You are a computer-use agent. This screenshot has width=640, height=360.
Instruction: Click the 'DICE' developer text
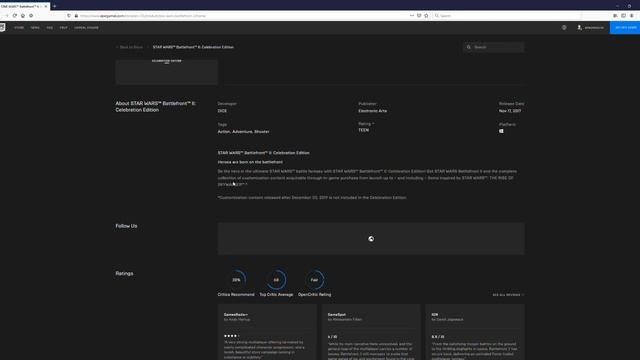click(x=222, y=111)
